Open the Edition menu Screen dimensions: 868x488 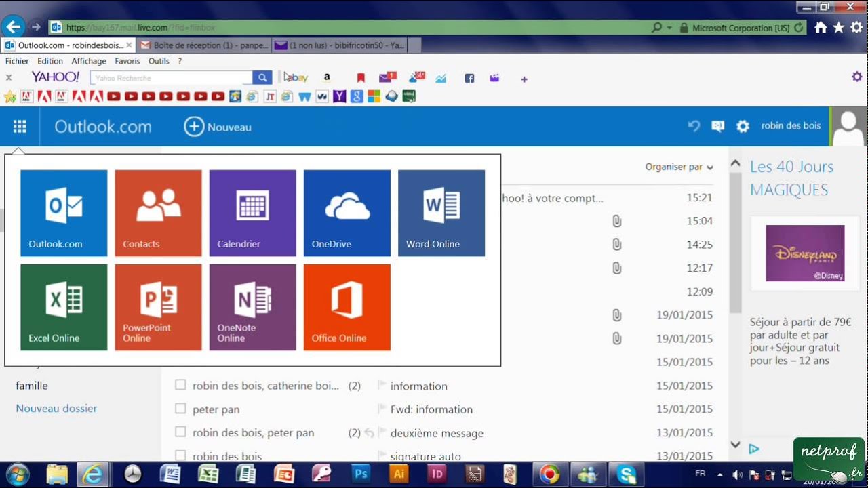click(50, 61)
